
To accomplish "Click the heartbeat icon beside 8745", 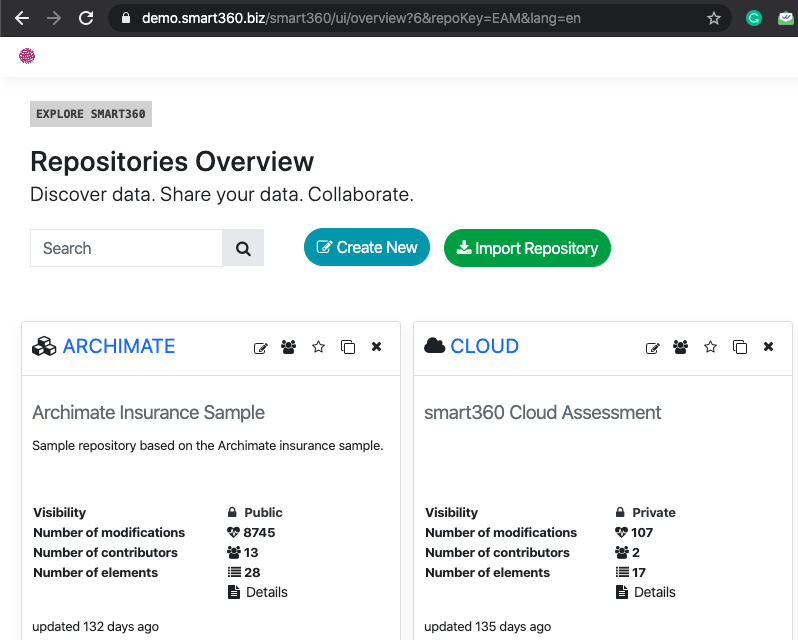I will 233,533.
